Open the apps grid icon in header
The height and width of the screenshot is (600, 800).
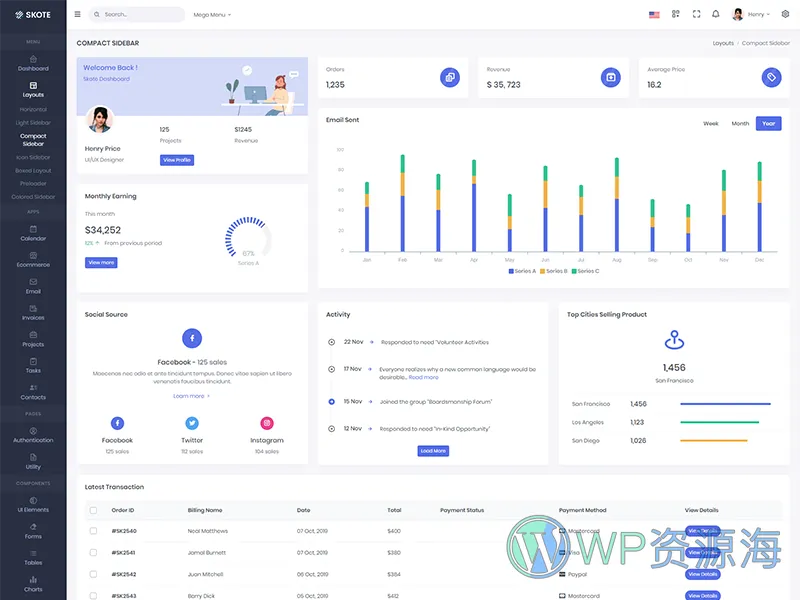(x=676, y=14)
